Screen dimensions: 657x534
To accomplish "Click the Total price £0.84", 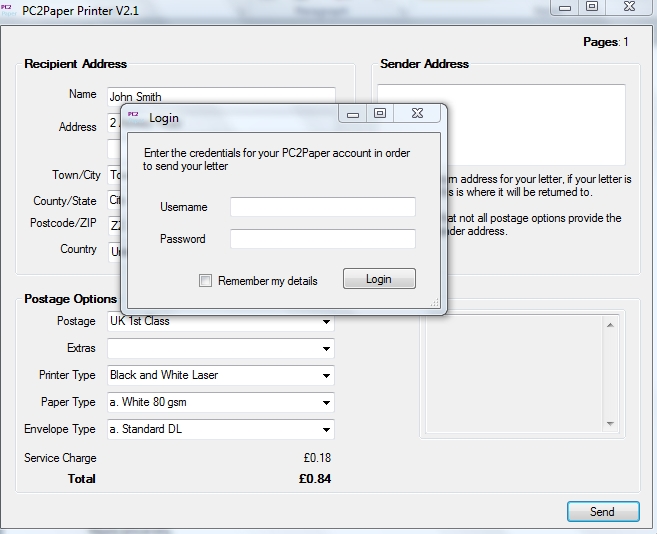I will click(315, 479).
